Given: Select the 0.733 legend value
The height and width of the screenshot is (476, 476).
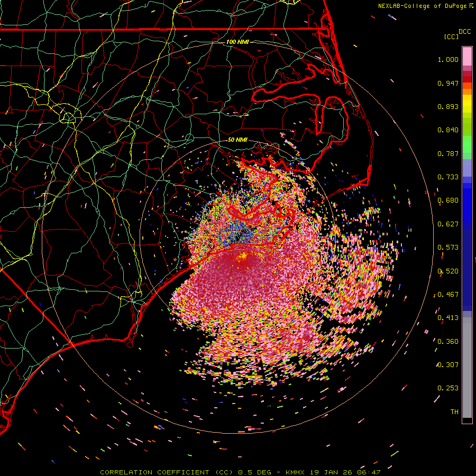Looking at the screenshot, I should coord(448,177).
